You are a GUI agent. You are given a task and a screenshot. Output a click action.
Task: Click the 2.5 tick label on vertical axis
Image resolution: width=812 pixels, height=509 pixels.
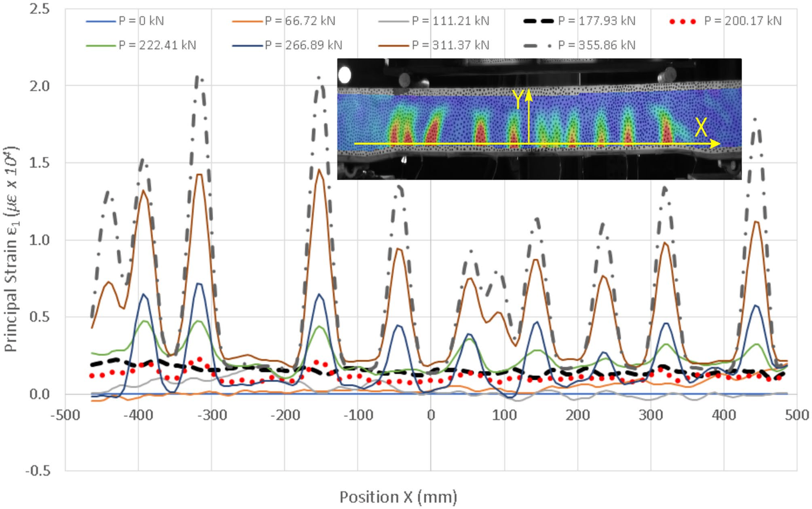click(40, 9)
